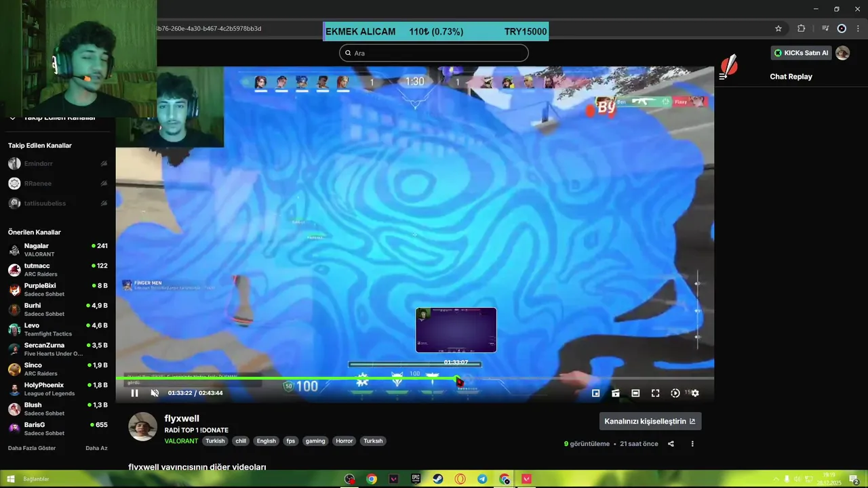Screen dimensions: 868x488
Task: Open Google Chrome from taskbar
Action: pyautogui.click(x=372, y=479)
